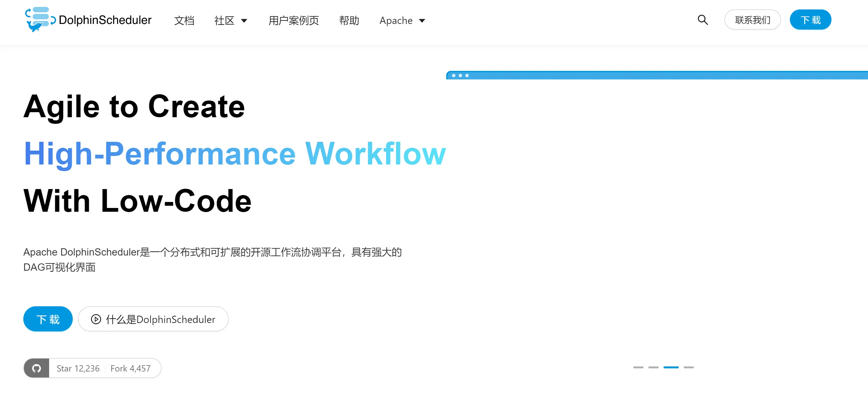Click the With Low-Code heading
The width and height of the screenshot is (868, 403).
[138, 201]
